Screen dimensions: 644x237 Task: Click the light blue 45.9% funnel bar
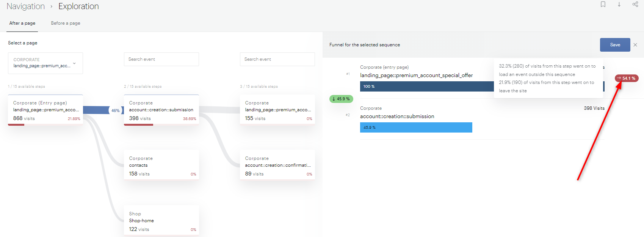click(416, 128)
